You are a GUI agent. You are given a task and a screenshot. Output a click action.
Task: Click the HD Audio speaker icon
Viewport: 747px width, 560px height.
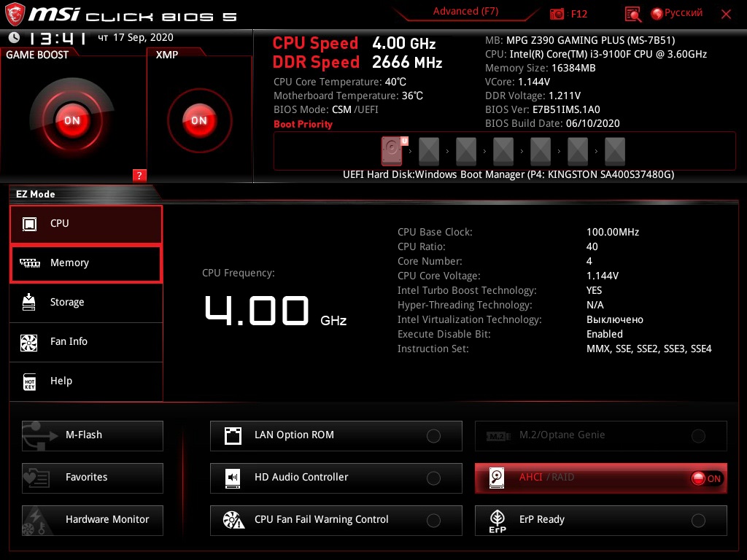click(x=233, y=478)
